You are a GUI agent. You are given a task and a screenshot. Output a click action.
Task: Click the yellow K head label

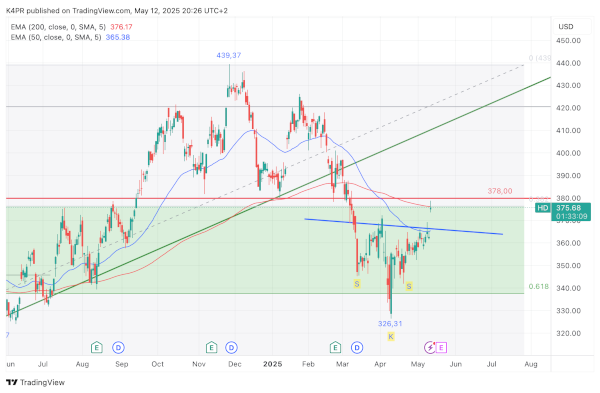coord(391,337)
